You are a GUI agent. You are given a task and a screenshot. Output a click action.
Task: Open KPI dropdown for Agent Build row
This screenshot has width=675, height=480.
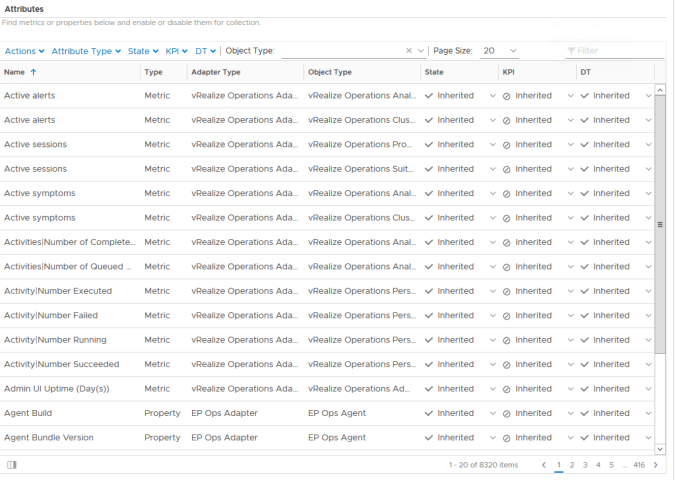(x=571, y=413)
